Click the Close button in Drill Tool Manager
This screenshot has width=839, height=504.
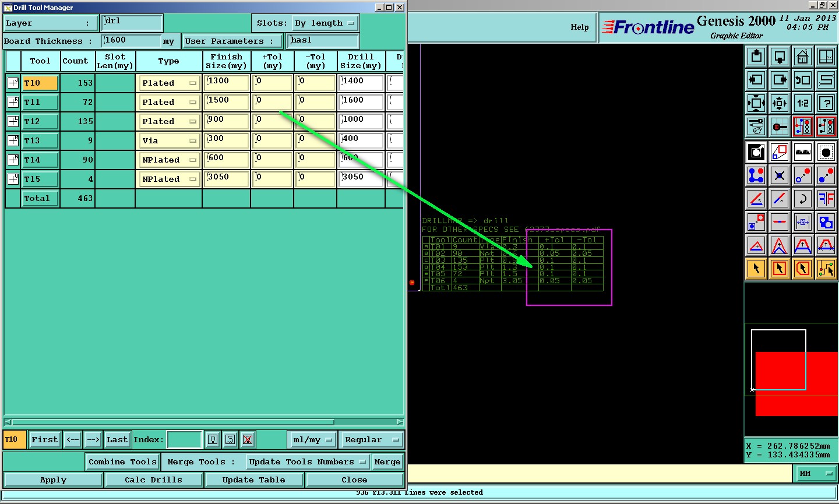tap(354, 480)
